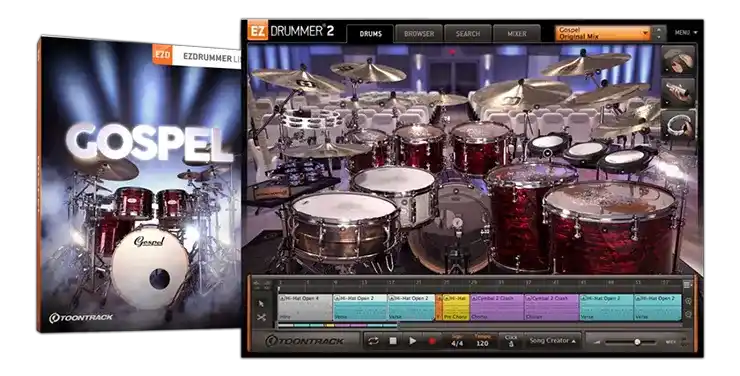This screenshot has height=376, width=740.
Task: Arm the red record button
Action: coord(432,341)
